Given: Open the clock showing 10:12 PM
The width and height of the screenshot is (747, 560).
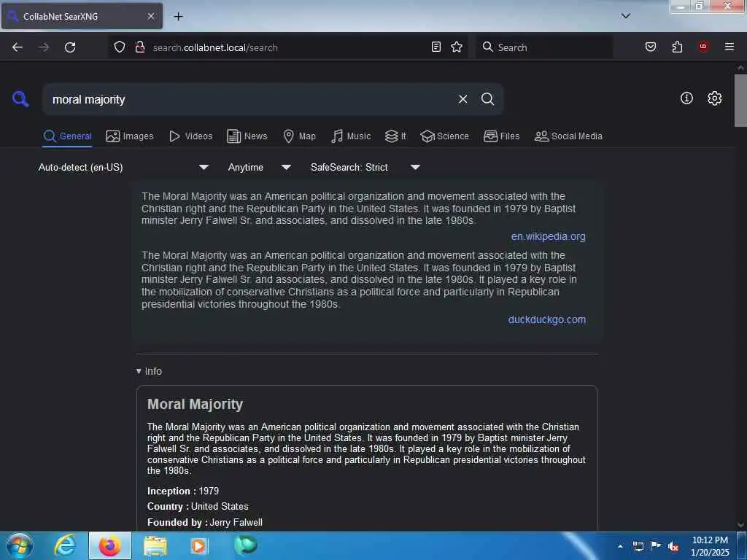Looking at the screenshot, I should pyautogui.click(x=710, y=546).
